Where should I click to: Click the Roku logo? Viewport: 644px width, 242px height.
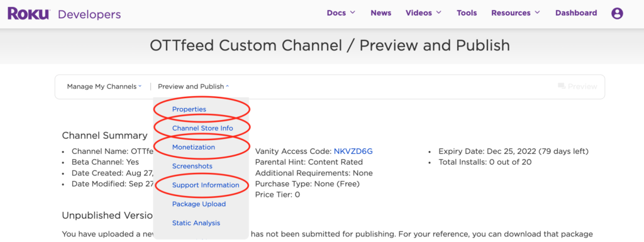[x=28, y=14]
